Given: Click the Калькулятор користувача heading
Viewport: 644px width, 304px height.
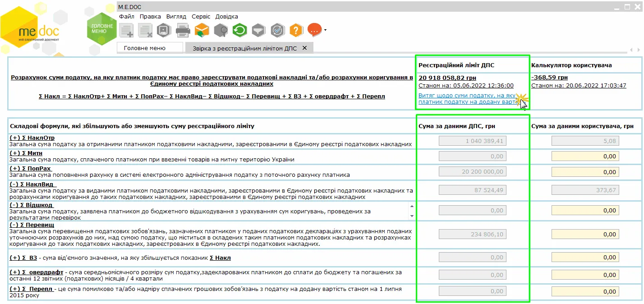Looking at the screenshot, I should click(571, 65).
